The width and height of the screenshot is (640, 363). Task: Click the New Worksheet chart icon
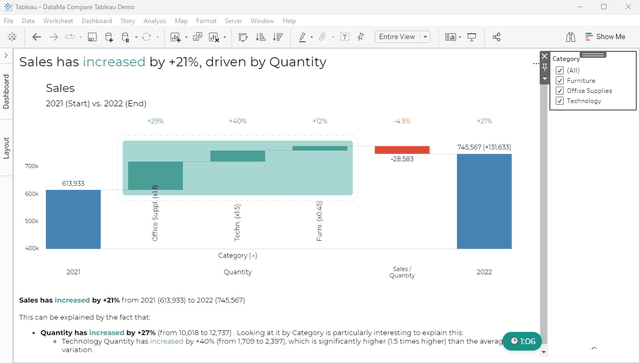[x=176, y=37]
